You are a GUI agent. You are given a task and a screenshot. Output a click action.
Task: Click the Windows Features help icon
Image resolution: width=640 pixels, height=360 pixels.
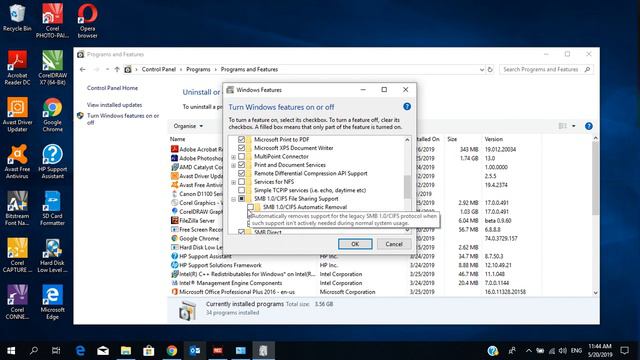(x=407, y=107)
